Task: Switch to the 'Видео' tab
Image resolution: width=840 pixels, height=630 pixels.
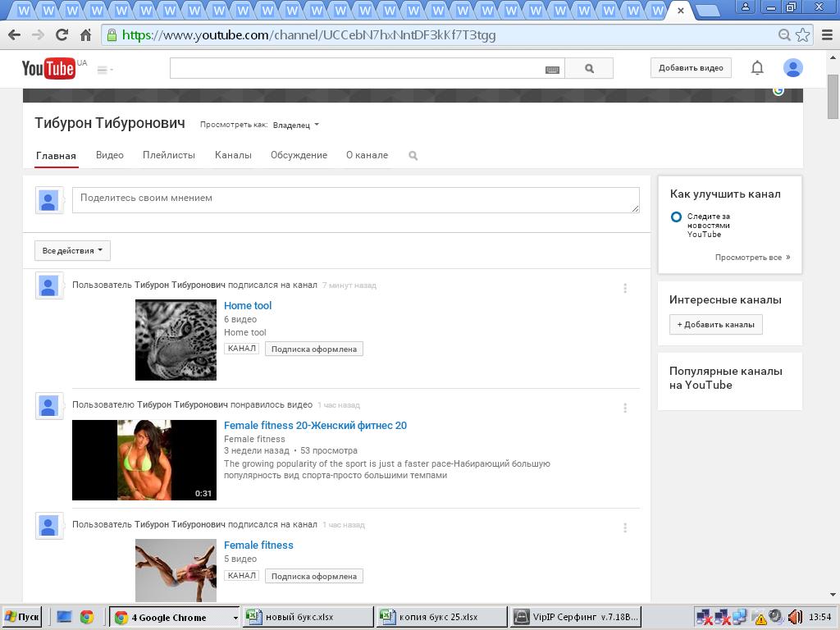Action: (109, 155)
